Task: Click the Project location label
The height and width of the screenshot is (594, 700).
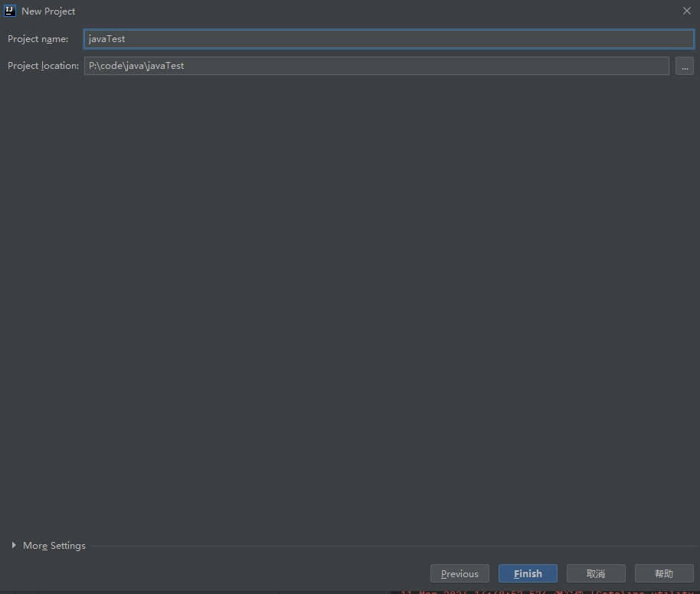Action: (x=44, y=66)
